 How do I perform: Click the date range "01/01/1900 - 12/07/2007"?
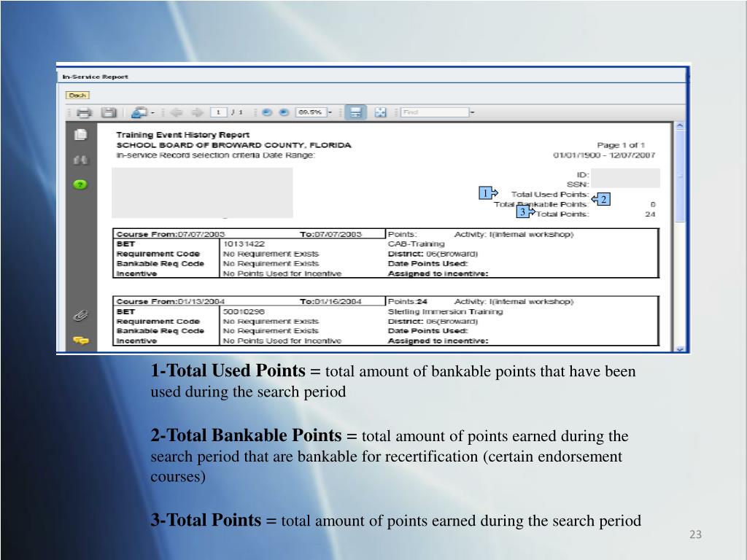point(604,155)
